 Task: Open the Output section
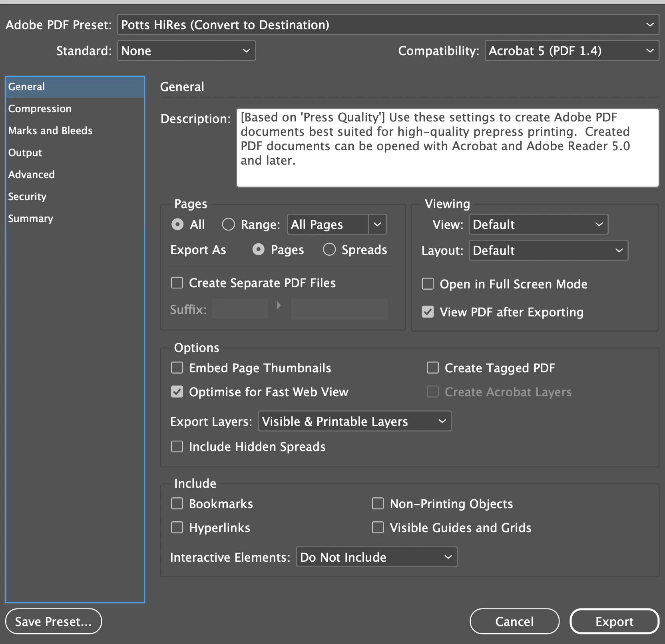pyautogui.click(x=75, y=153)
